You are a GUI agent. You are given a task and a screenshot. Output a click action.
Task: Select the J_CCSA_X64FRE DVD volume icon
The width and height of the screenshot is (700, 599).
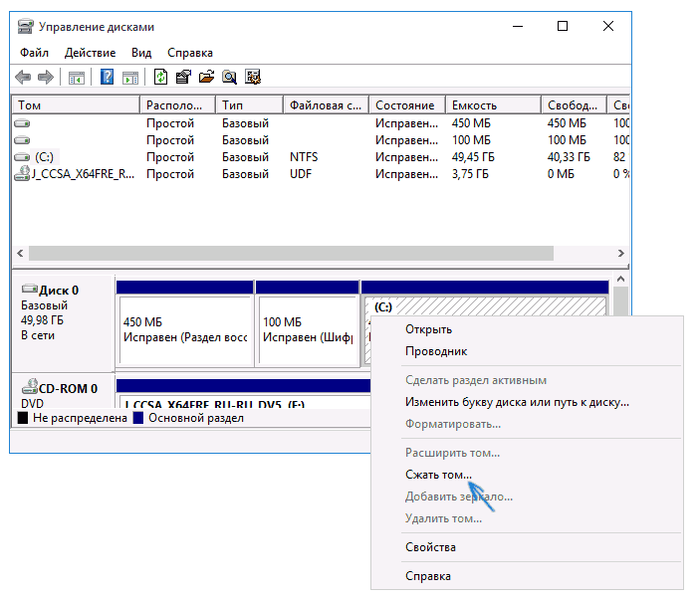click(22, 173)
